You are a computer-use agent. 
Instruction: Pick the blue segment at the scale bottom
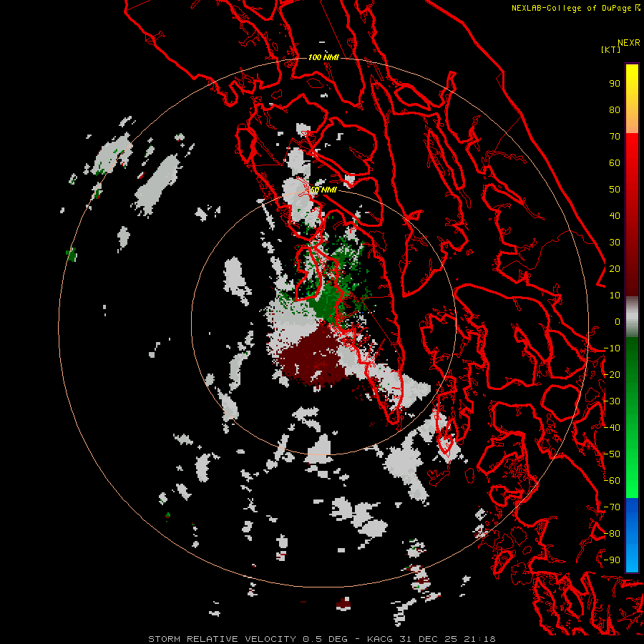point(632,535)
